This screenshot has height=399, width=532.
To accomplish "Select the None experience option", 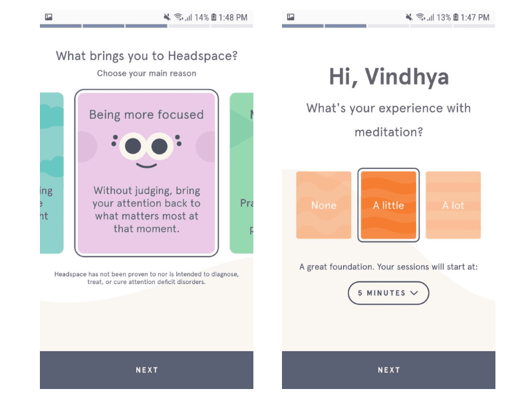I will (324, 205).
